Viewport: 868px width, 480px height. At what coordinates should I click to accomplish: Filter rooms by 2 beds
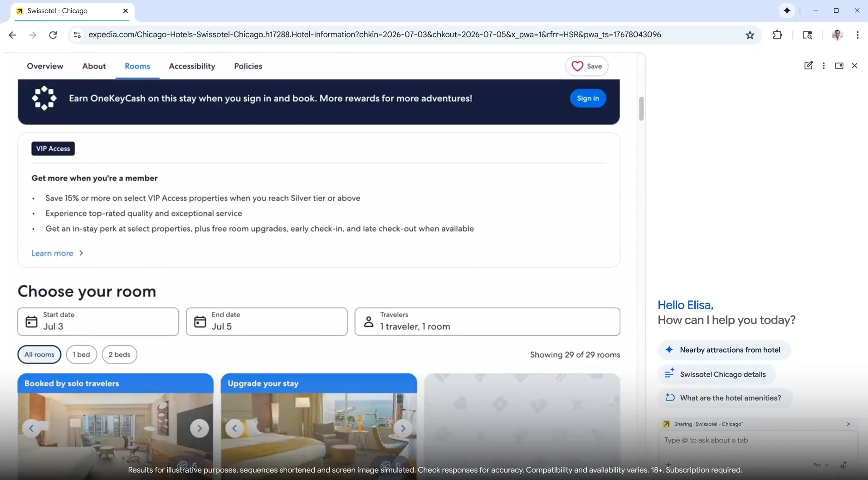point(119,354)
